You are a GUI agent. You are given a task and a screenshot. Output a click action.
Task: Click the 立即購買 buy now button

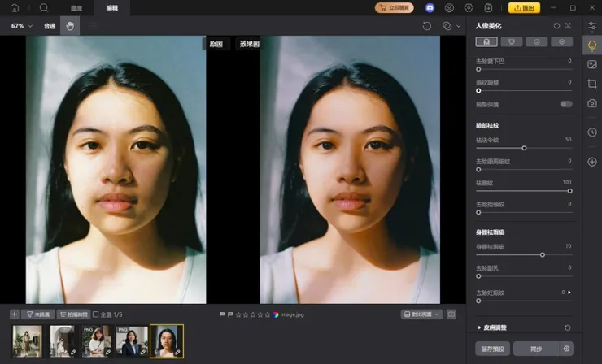tap(395, 7)
